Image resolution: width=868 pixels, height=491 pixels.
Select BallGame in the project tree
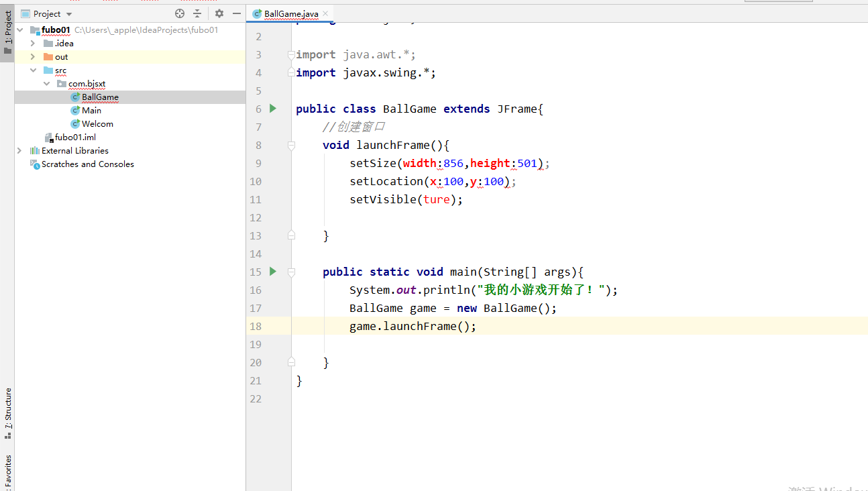[100, 97]
